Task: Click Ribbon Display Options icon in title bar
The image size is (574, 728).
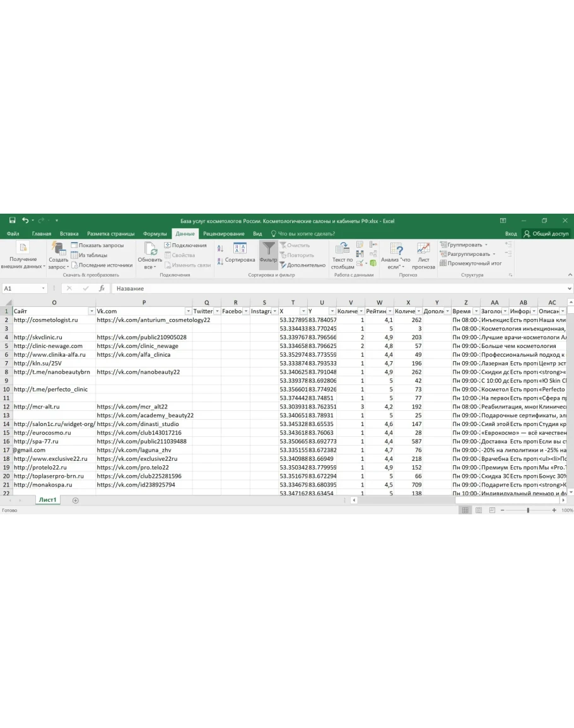Action: tap(503, 221)
